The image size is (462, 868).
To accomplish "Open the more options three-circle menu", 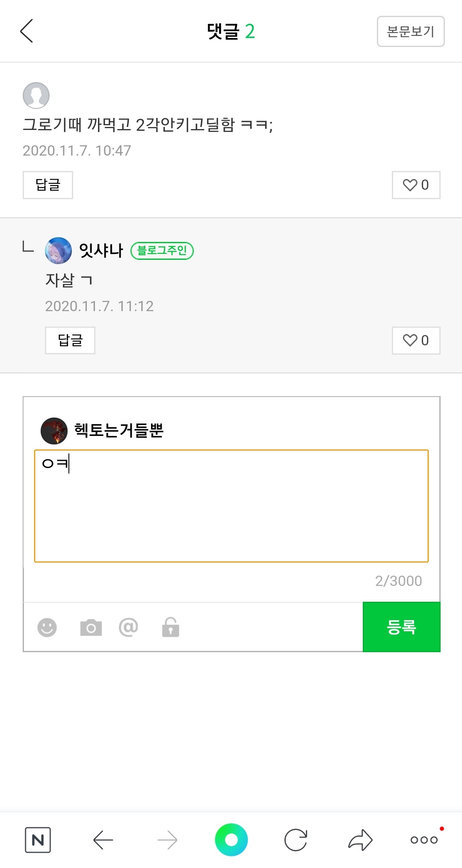I will coord(424,840).
